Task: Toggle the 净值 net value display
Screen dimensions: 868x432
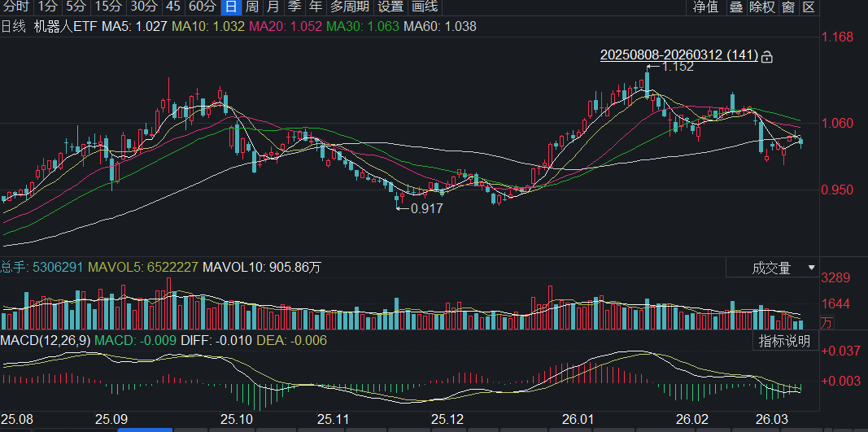Action: point(705,7)
